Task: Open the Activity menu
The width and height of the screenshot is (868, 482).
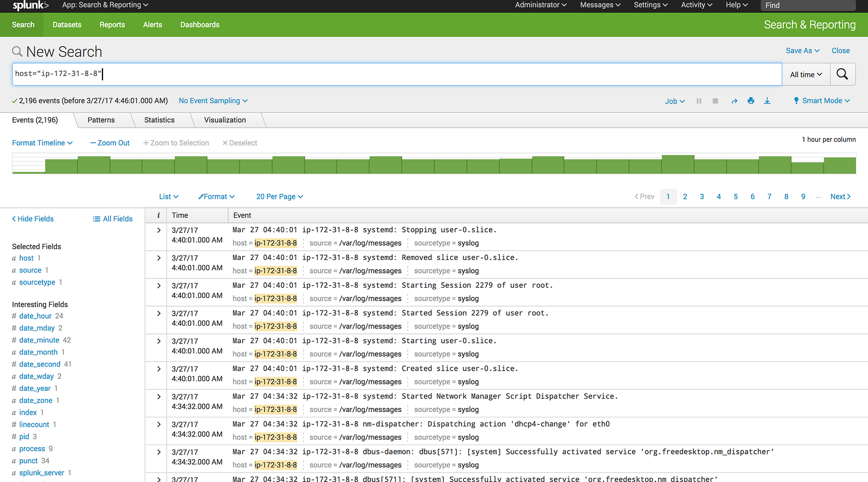Action: pyautogui.click(x=697, y=5)
